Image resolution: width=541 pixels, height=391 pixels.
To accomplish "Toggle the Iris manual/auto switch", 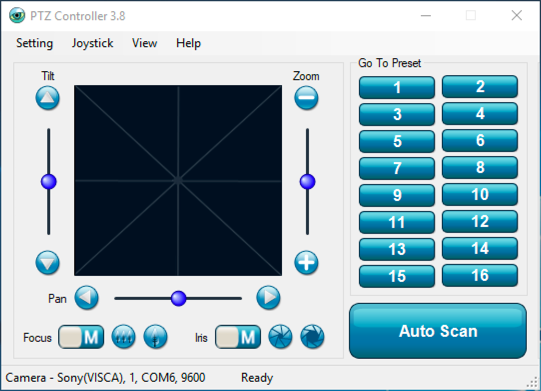I will (238, 337).
